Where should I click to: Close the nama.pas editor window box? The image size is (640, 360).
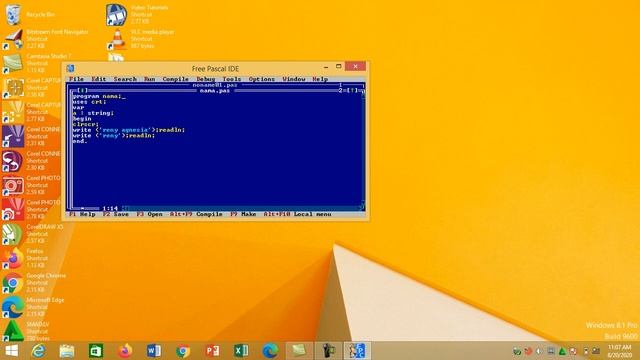[82, 91]
